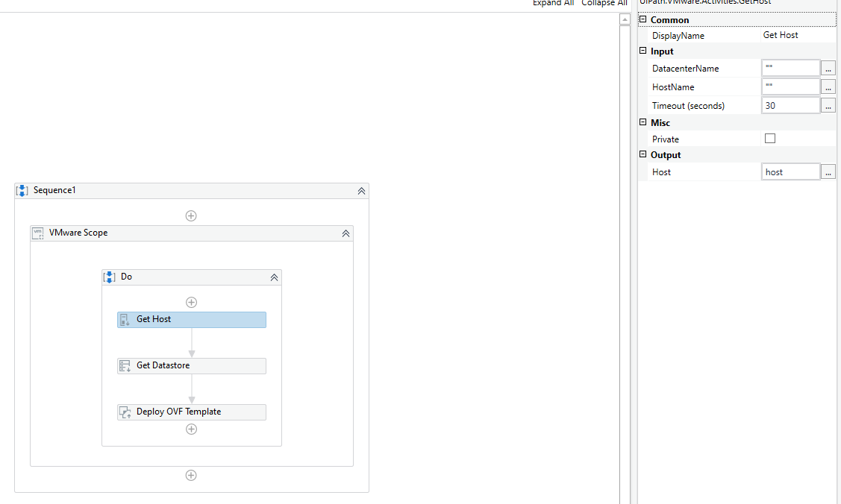Screen dimensions: 841x504
Task: Click the Host property label
Action: 661,172
